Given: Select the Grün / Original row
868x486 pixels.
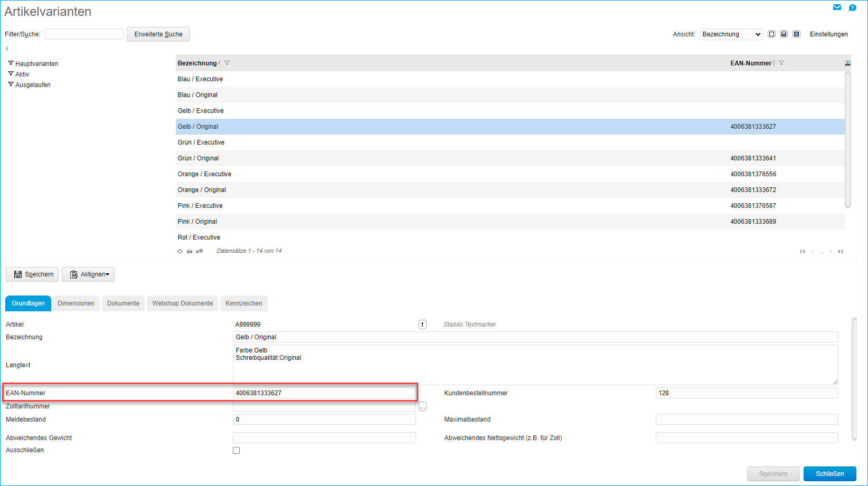Looking at the screenshot, I should click(x=510, y=158).
